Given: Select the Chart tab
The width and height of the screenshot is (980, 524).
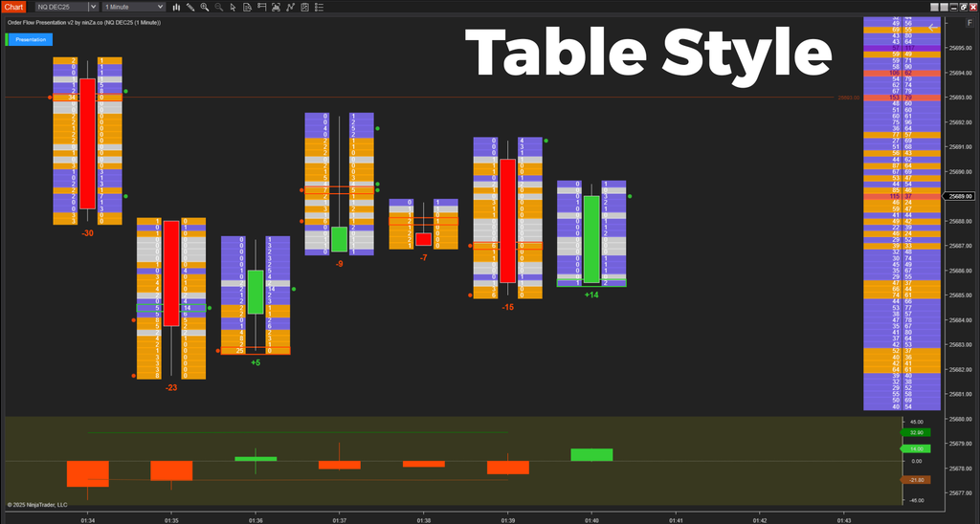Looking at the screenshot, I should (13, 7).
